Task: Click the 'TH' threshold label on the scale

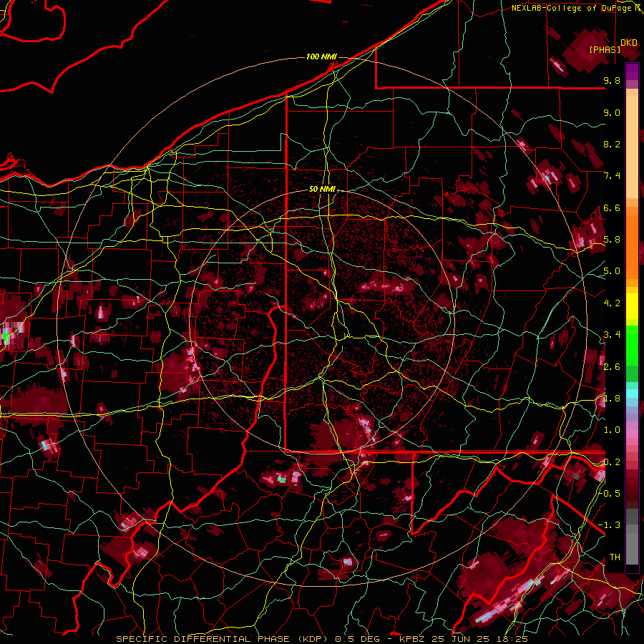Action: 615,557
